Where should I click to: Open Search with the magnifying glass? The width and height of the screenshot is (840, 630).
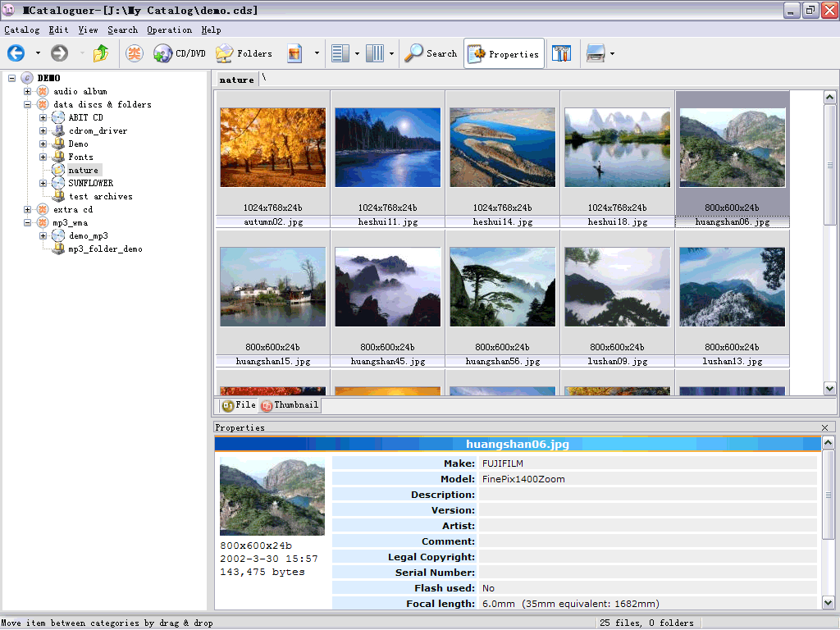(x=431, y=53)
